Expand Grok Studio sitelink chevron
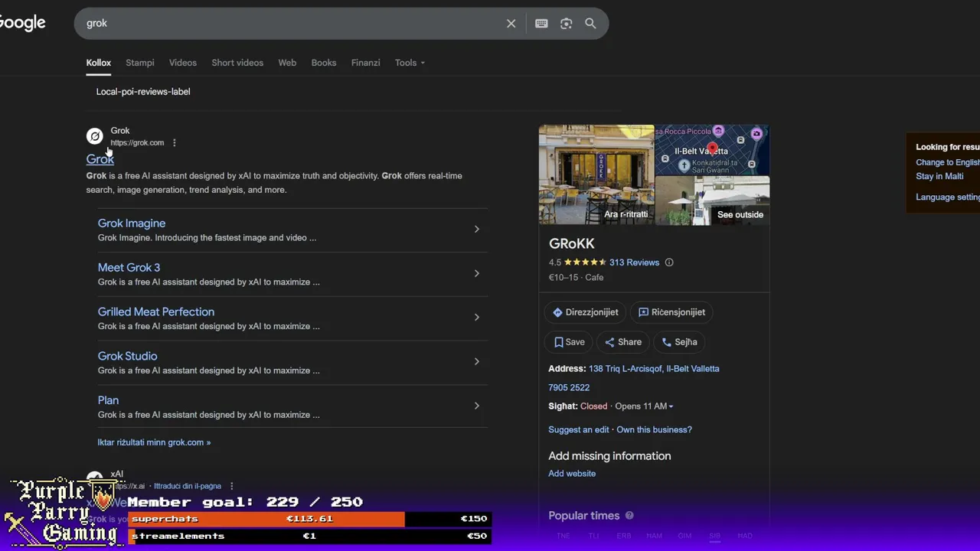 (476, 362)
